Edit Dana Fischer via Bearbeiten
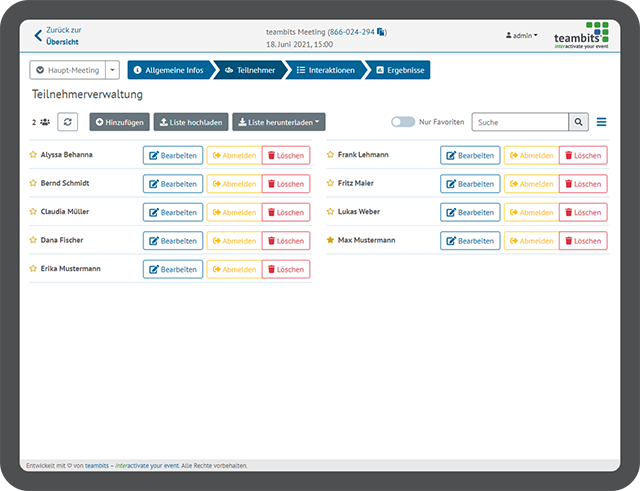 173,241
